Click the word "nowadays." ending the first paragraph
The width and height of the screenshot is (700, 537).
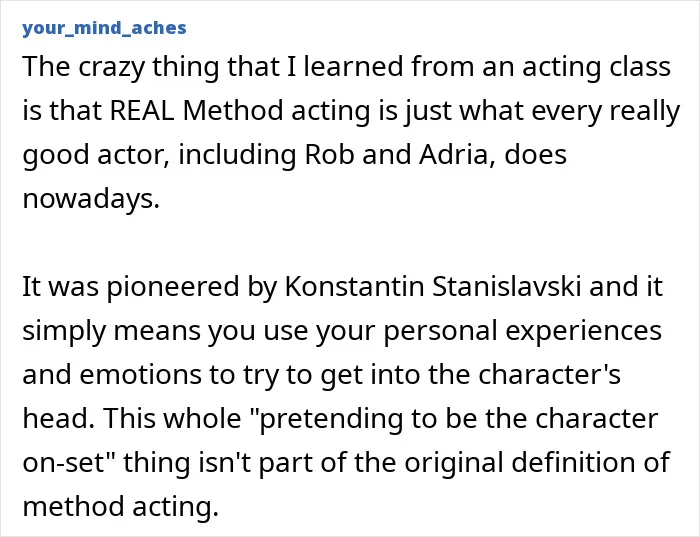[x=91, y=198]
